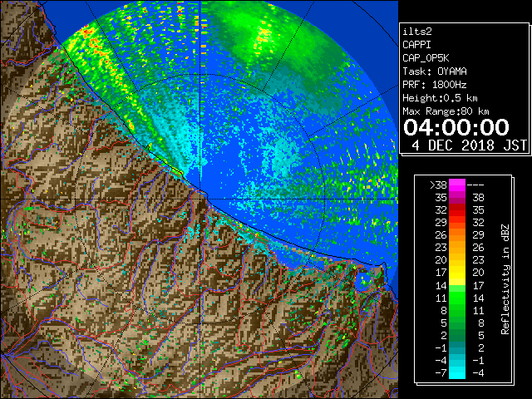Screen dimensions: 532x399
Task: Click the left-column '14' legend value
Action: 441,286
